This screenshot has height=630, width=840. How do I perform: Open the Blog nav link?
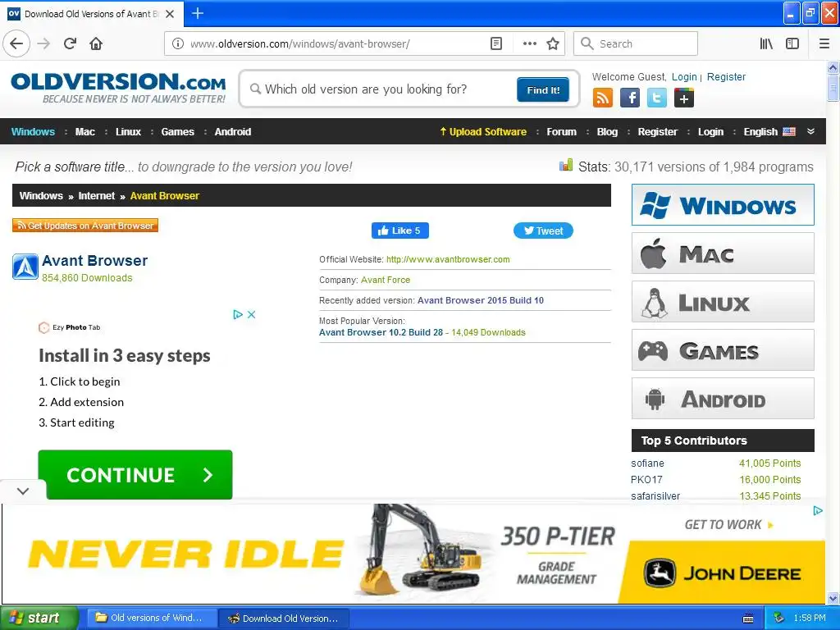(x=607, y=132)
